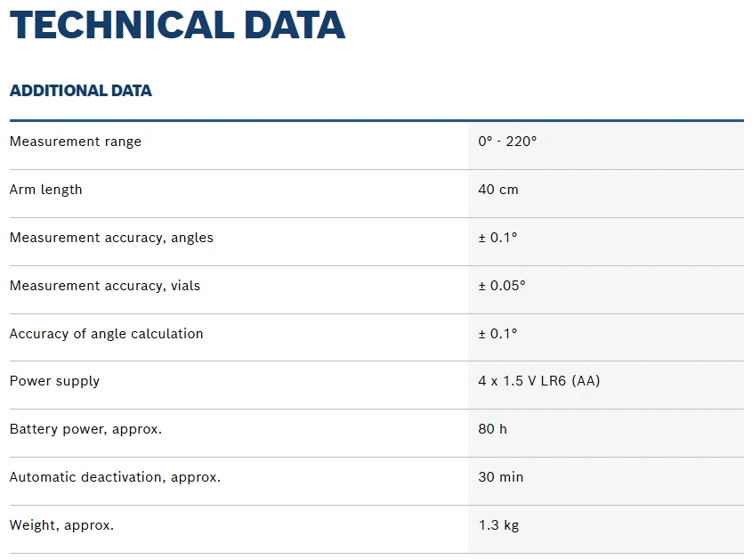Image resolution: width=752 pixels, height=560 pixels.
Task: Select the Measurement range label
Action: coord(76,142)
